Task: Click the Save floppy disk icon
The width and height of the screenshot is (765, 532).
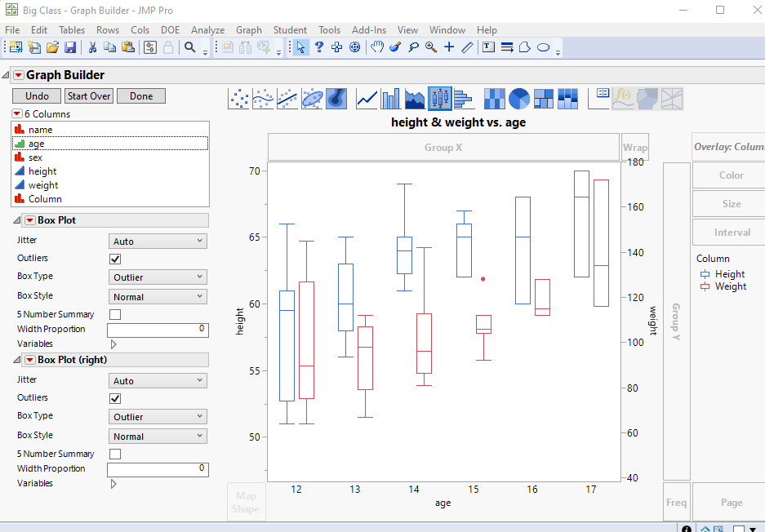Action: tap(70, 47)
